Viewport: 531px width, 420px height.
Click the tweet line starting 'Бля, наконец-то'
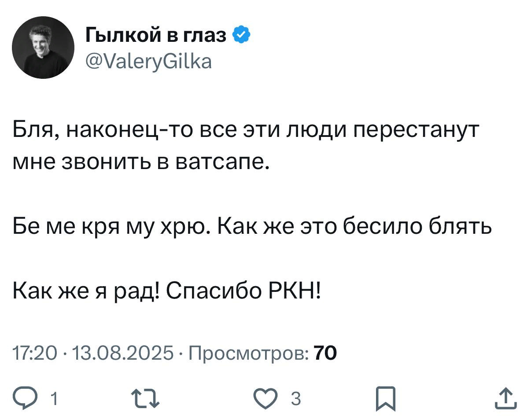pyautogui.click(x=245, y=132)
